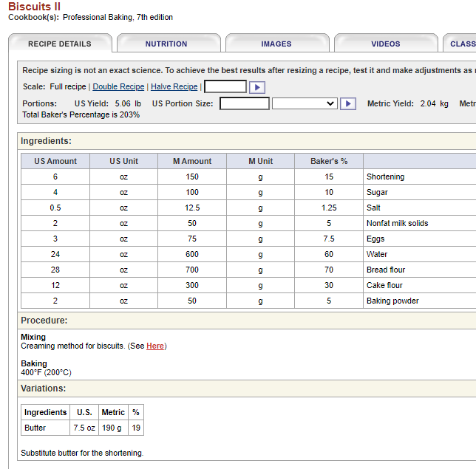476x469 pixels.
Task: Click the M Amount column header
Action: (x=192, y=161)
